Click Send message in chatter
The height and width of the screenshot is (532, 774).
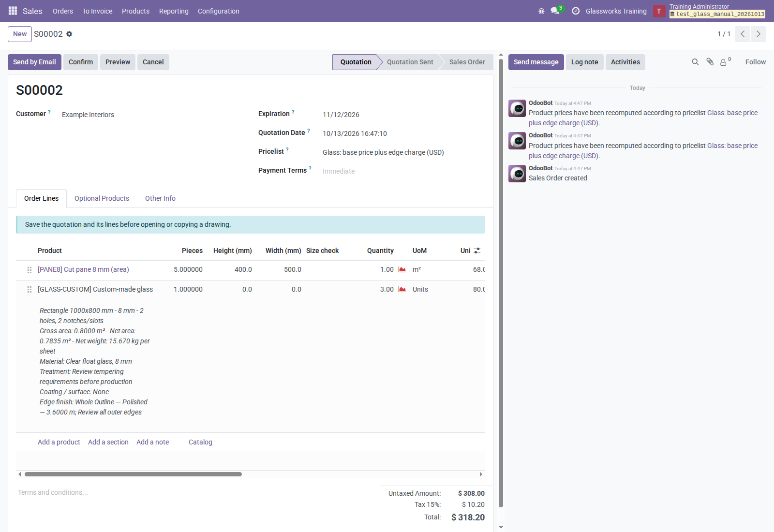[536, 62]
